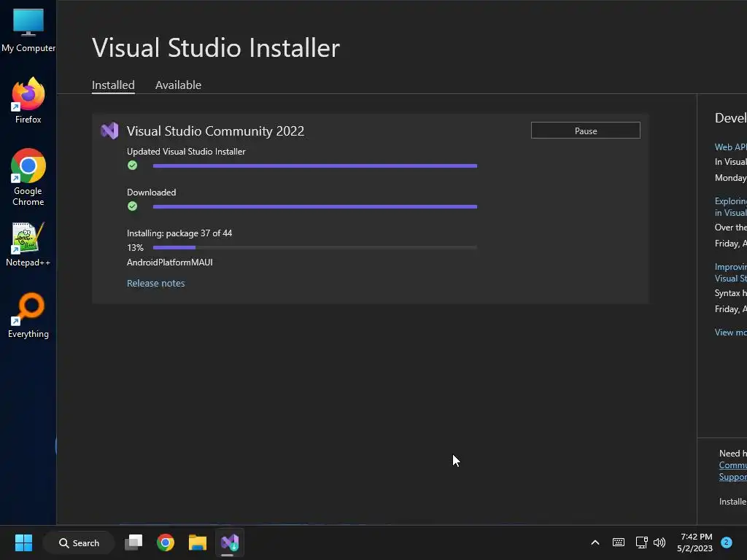Open the network status tray icon

coord(641,542)
